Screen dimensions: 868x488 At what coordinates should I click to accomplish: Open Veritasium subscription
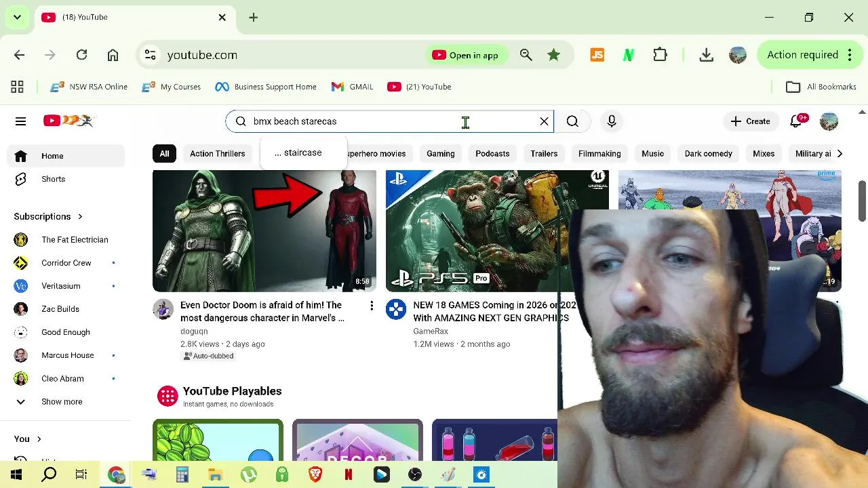pos(66,286)
